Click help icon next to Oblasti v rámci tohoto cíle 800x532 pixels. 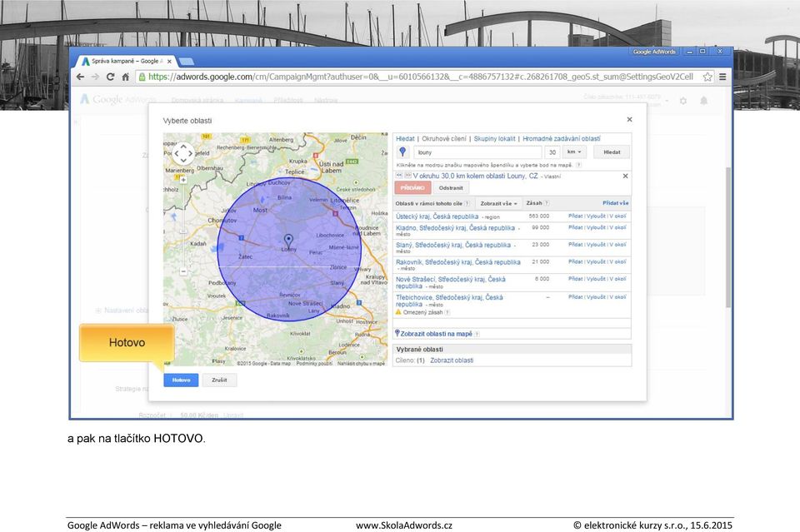coord(467,203)
